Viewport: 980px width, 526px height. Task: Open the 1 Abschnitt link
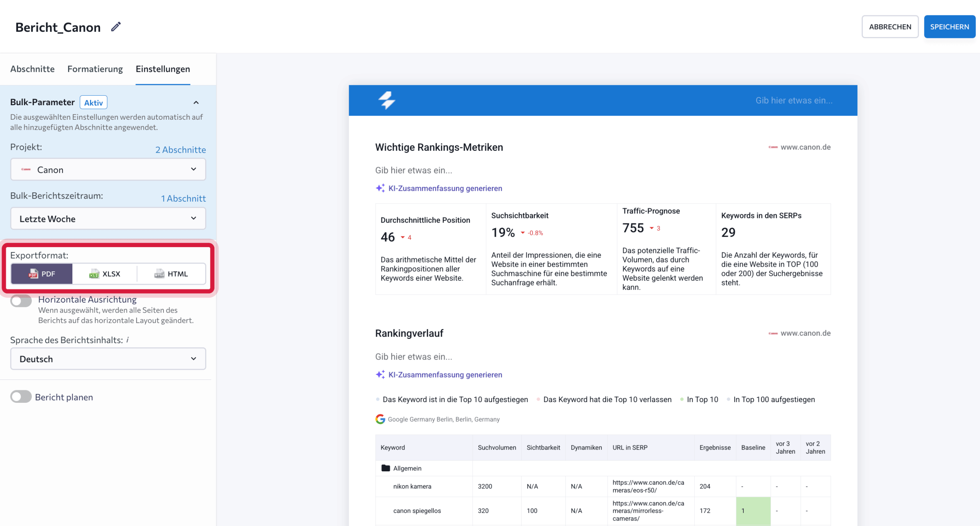[183, 199]
